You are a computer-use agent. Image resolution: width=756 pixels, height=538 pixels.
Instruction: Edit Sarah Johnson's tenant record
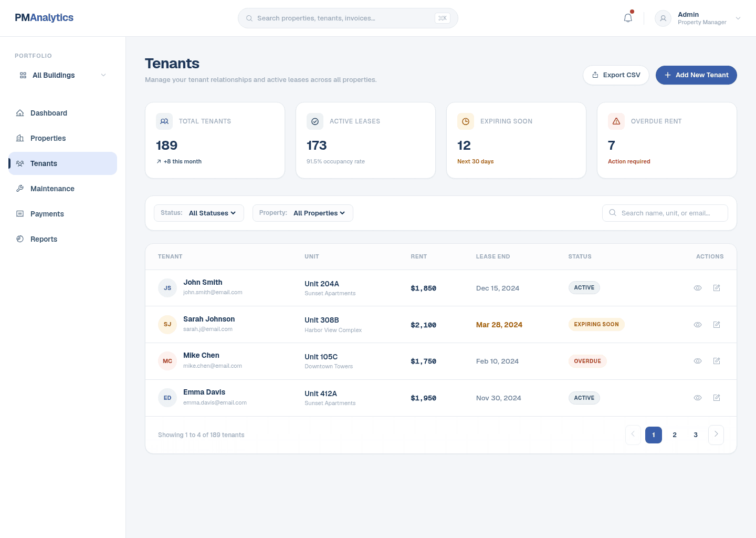717,325
